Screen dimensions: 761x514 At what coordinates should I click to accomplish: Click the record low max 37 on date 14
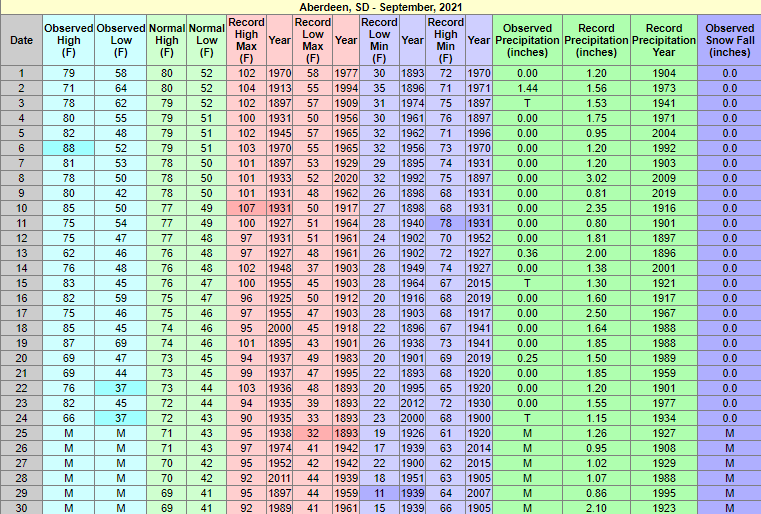(x=313, y=269)
